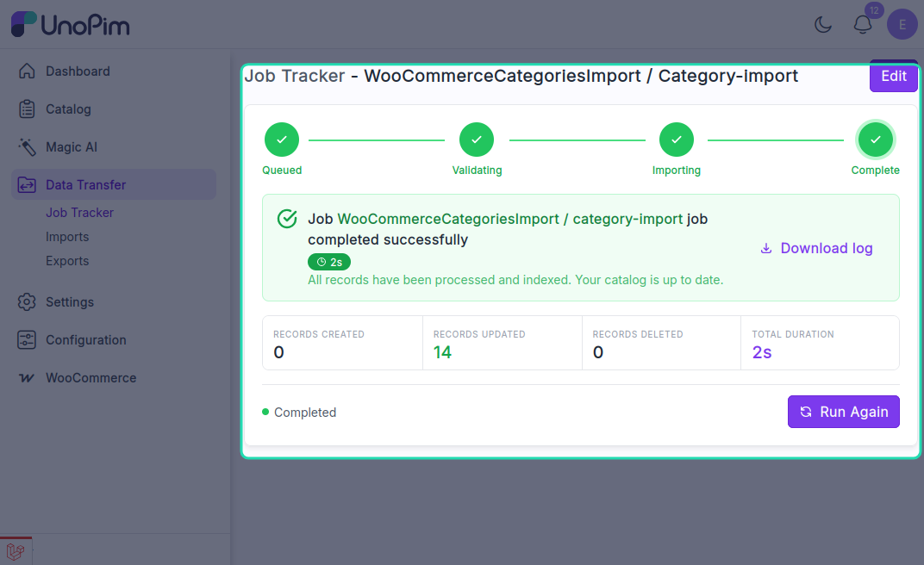
Task: Click the RECORDS UPDATED label
Action: click(479, 334)
